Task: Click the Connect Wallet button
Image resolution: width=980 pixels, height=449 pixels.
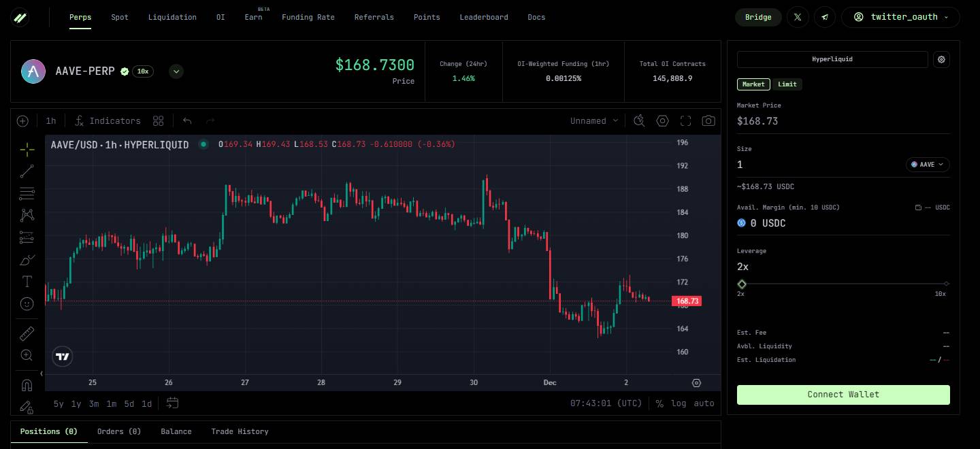Action: click(x=843, y=395)
